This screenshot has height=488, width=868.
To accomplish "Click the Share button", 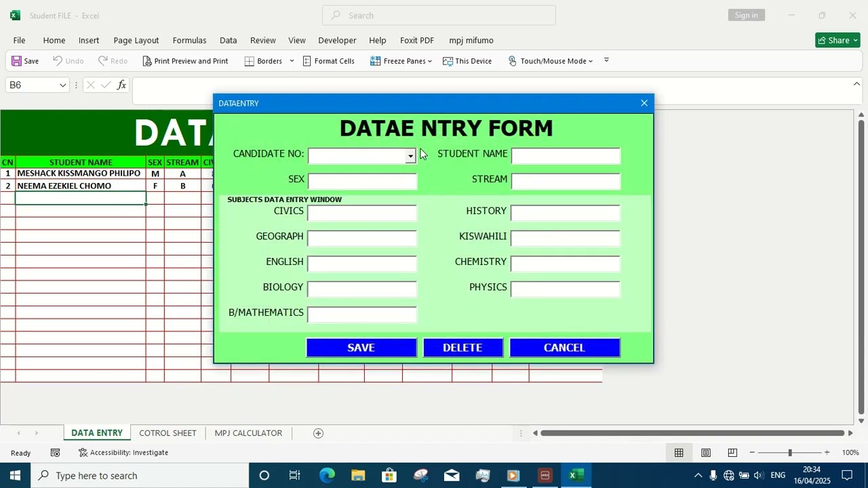I will pyautogui.click(x=837, y=40).
